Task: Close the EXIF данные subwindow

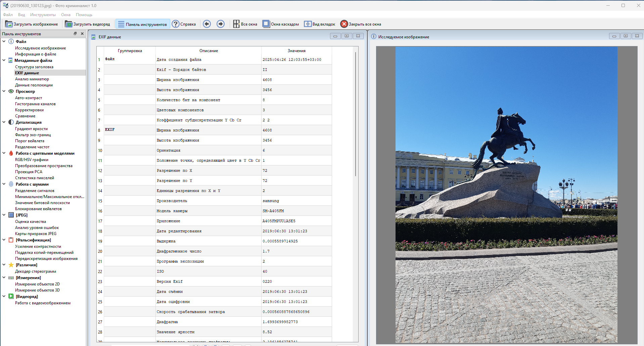Action: pos(358,36)
